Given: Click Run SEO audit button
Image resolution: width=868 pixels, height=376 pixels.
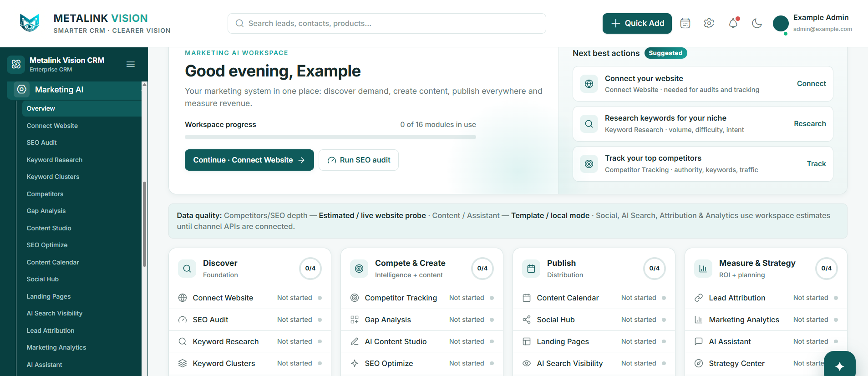Looking at the screenshot, I should point(359,160).
